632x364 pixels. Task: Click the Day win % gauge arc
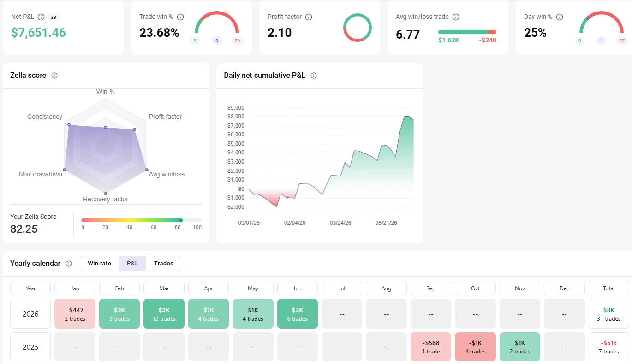point(602,22)
